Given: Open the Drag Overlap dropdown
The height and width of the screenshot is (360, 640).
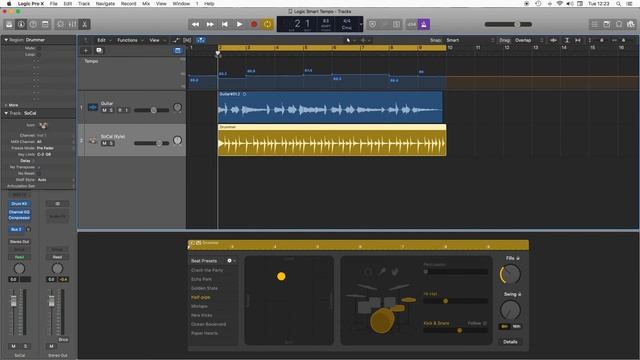Looking at the screenshot, I should click(529, 40).
